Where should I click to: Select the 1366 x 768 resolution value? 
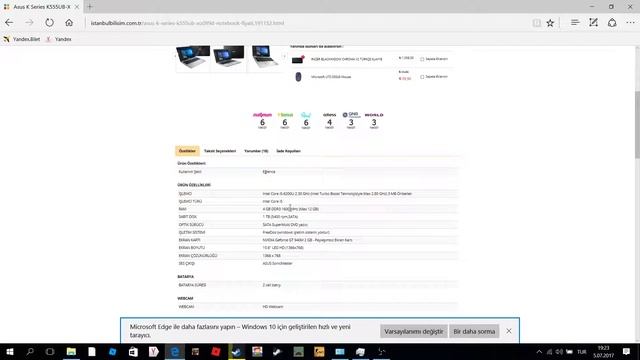271,256
